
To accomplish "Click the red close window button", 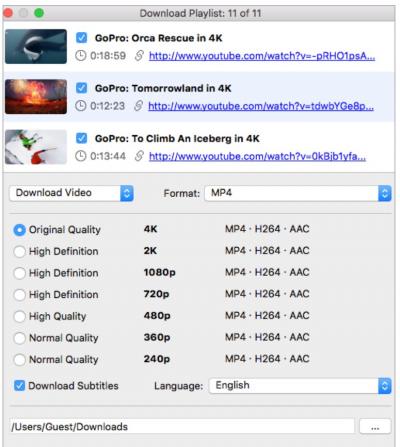I will coord(8,13).
